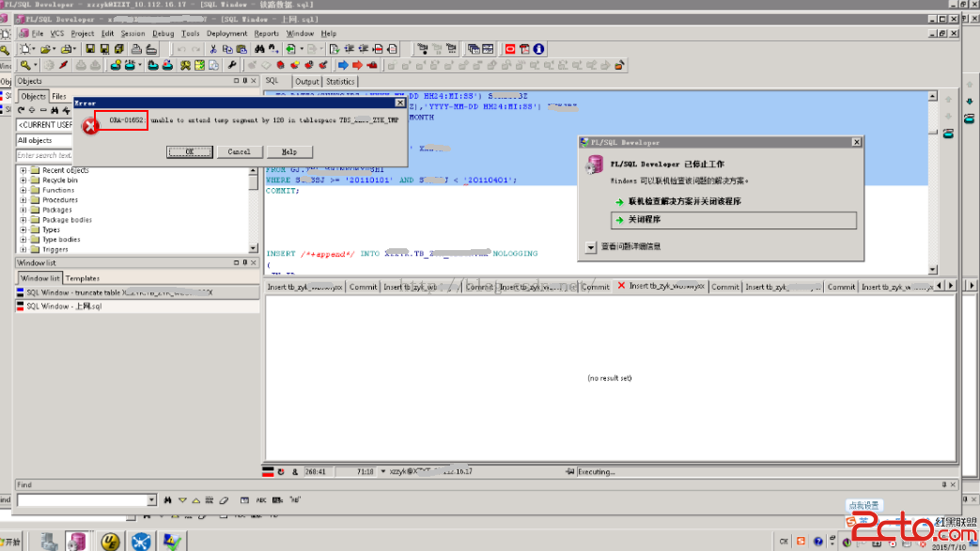
Task: Open the All objects filter dropdown
Action: (44, 141)
